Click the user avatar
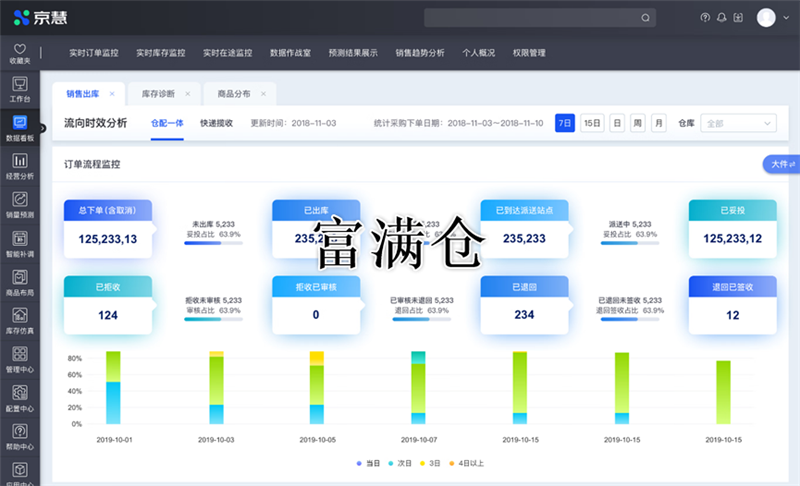800x486 pixels. [x=766, y=18]
